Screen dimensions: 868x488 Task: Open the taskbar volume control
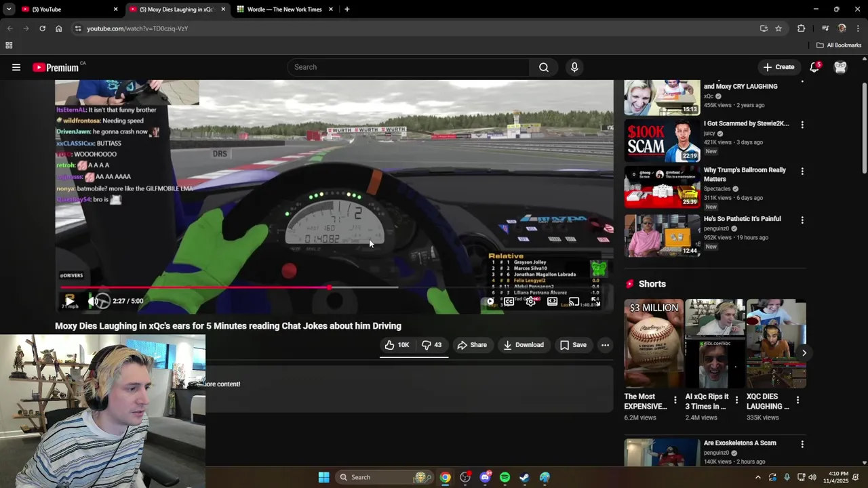point(812,477)
